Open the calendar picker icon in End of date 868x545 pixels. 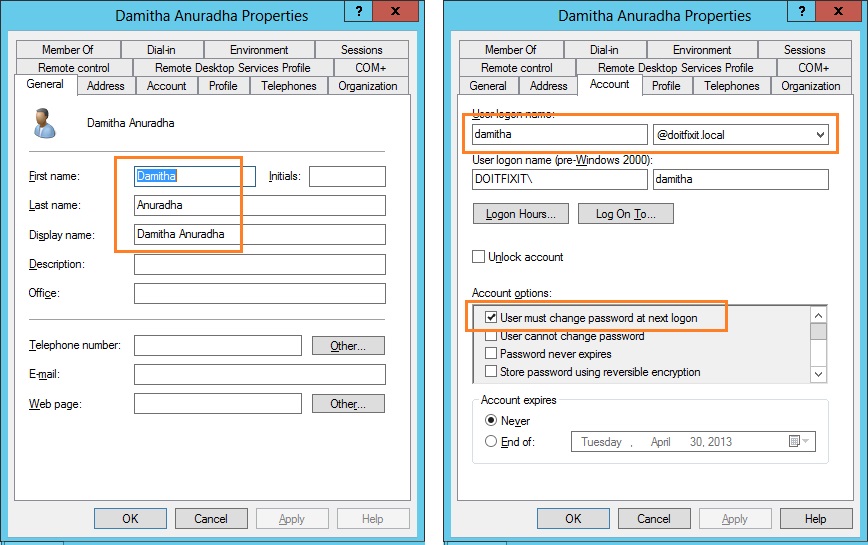click(x=794, y=441)
